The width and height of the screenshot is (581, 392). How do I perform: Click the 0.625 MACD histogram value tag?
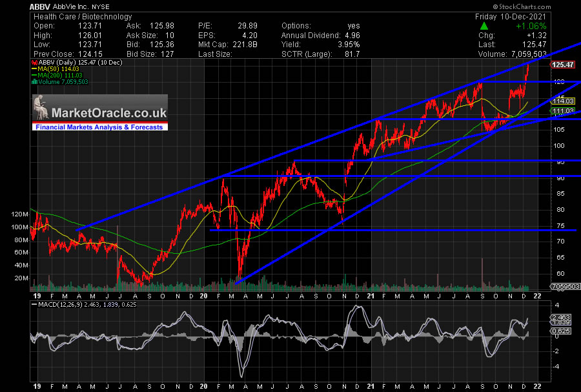[561, 331]
